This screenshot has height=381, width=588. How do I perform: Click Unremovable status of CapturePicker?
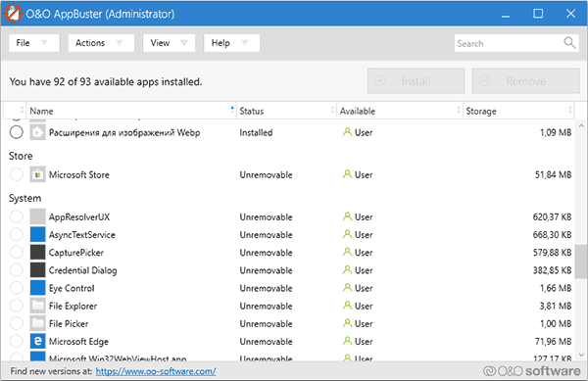point(266,253)
